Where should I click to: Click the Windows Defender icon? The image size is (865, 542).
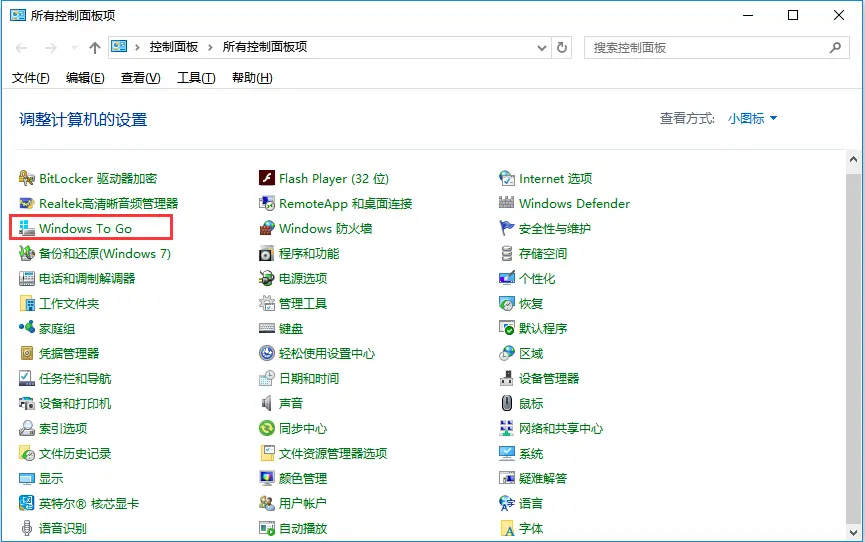tap(507, 204)
